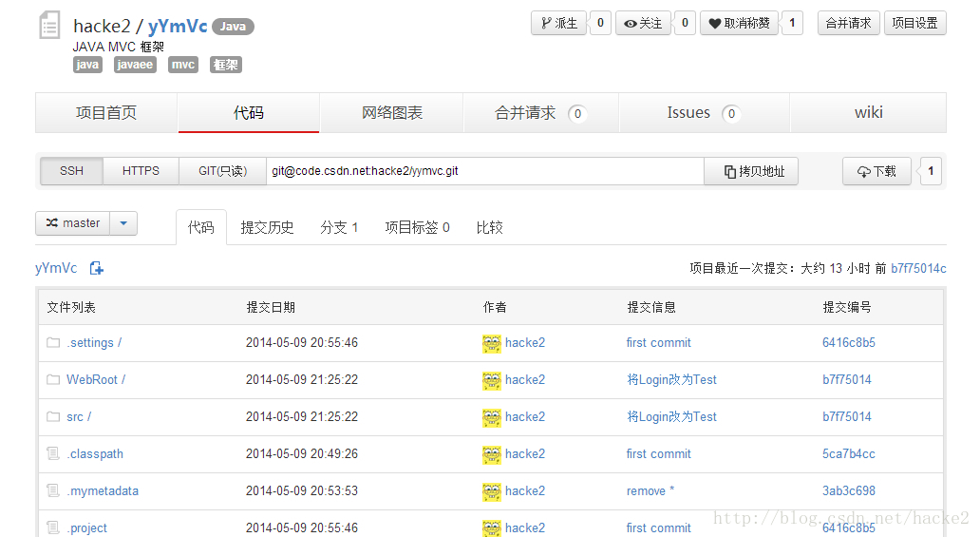The image size is (980, 537).
Task: Download the repository with 下载 button
Action: [876, 171]
